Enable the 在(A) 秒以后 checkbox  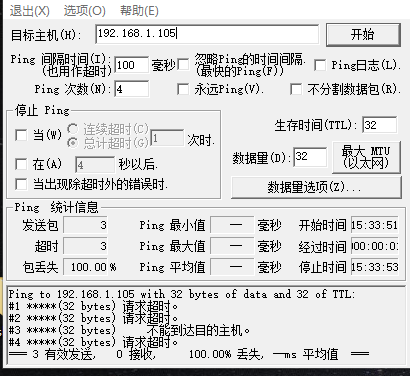21,164
